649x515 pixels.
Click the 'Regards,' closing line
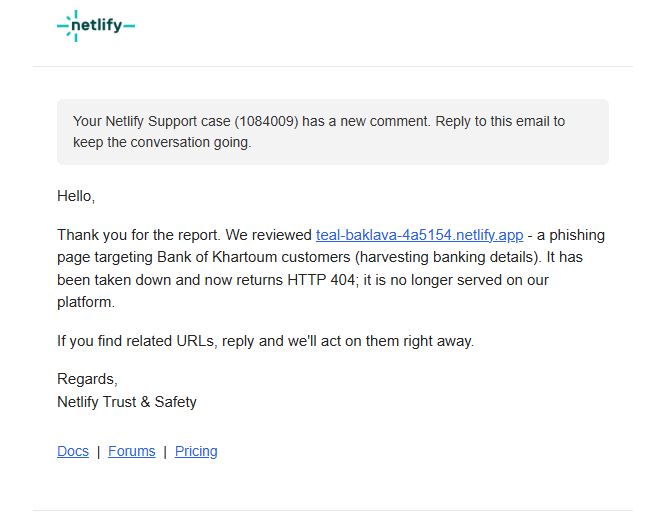pyautogui.click(x=87, y=379)
